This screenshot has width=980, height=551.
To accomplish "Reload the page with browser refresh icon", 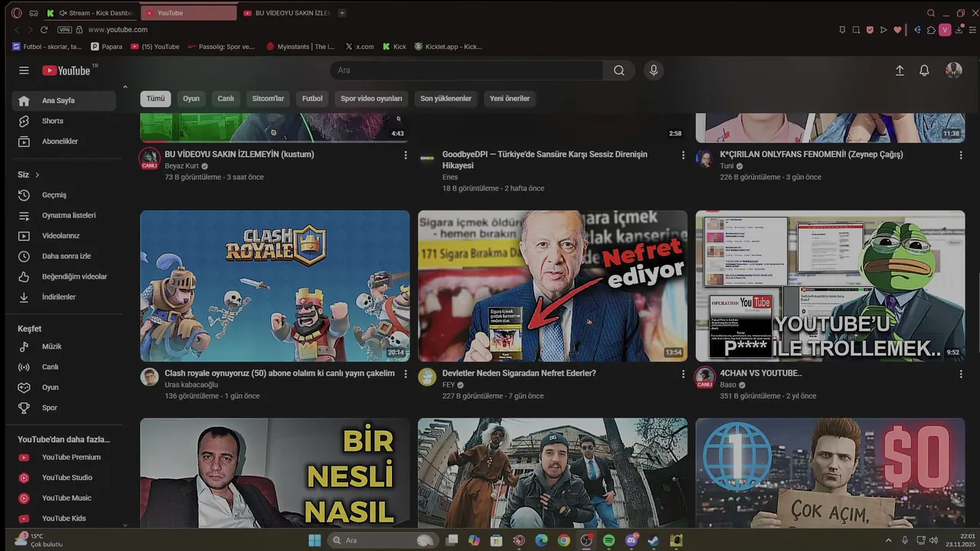I will 44,30.
